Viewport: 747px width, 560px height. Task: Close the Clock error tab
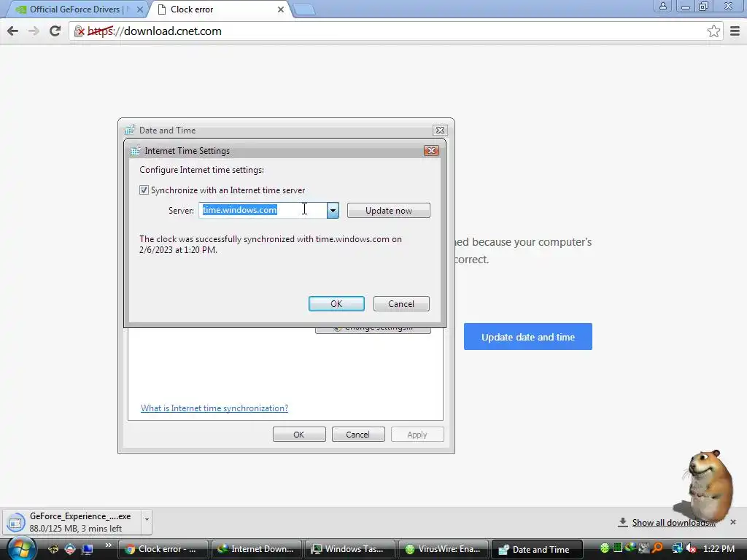click(281, 9)
